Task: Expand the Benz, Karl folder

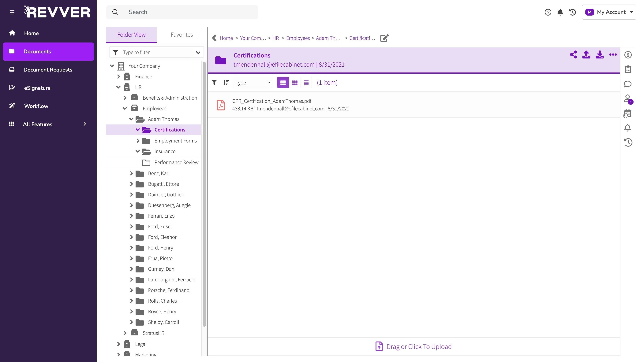Action: pyautogui.click(x=131, y=173)
